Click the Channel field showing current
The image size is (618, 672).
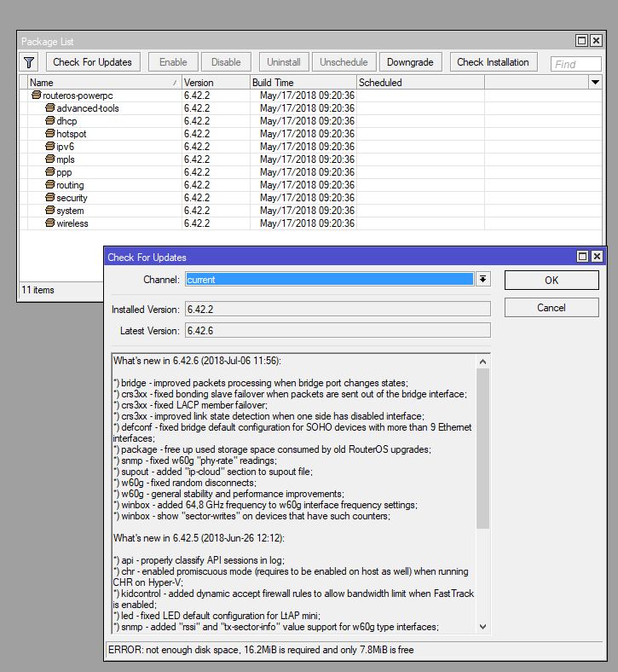point(329,280)
